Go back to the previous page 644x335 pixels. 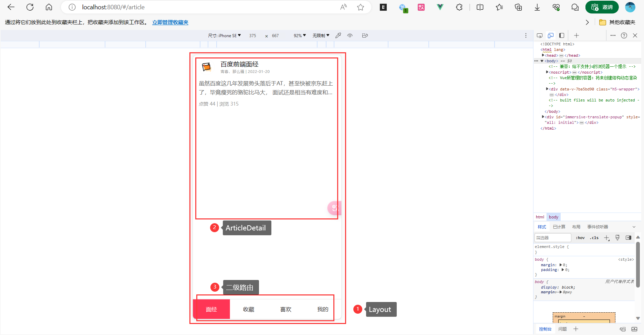(11, 7)
